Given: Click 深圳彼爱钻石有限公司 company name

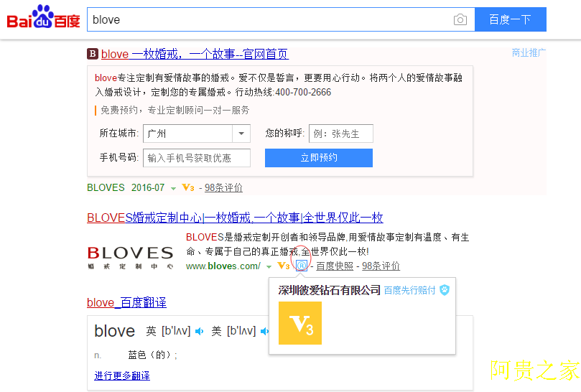Looking at the screenshot, I should pyautogui.click(x=330, y=290).
